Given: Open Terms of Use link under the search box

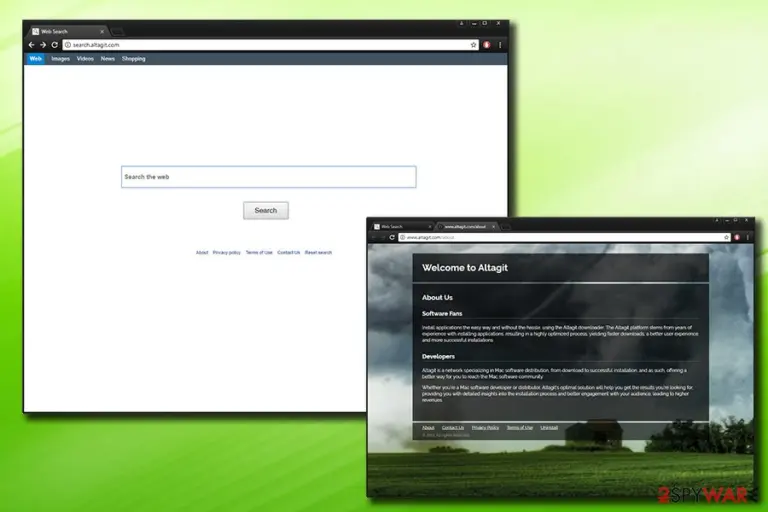Looking at the screenshot, I should pyautogui.click(x=259, y=252).
